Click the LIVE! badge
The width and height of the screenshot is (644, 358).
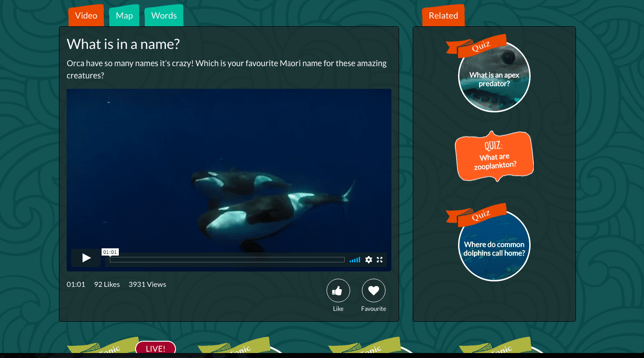pos(156,348)
